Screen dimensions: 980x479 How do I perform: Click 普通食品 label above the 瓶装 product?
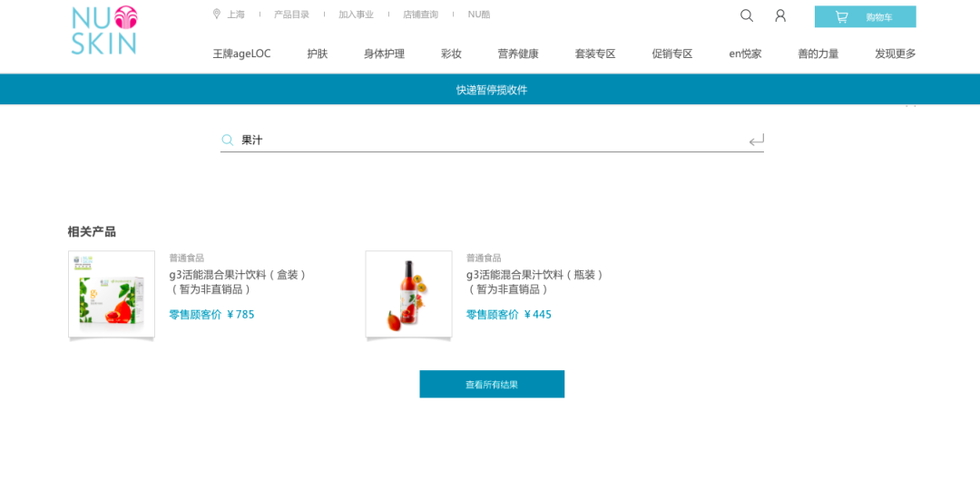pos(484,258)
